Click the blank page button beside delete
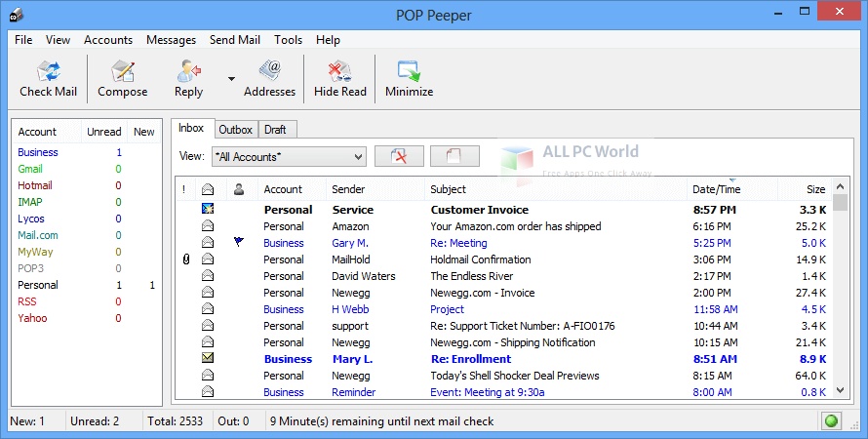Viewport: 868px width, 439px height. pos(454,156)
